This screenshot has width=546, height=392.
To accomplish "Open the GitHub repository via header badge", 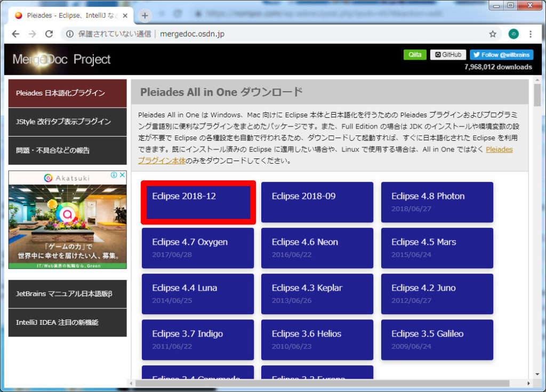I will tap(448, 54).
